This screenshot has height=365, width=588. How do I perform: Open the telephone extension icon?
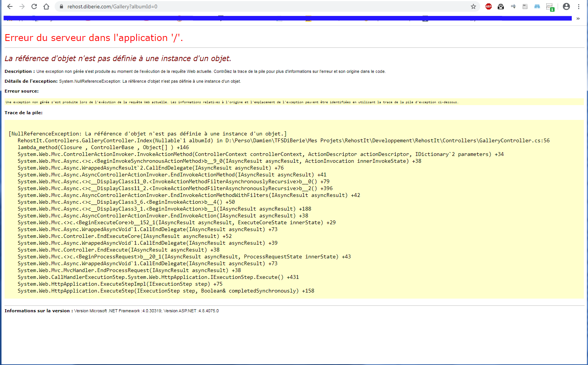[501, 6]
